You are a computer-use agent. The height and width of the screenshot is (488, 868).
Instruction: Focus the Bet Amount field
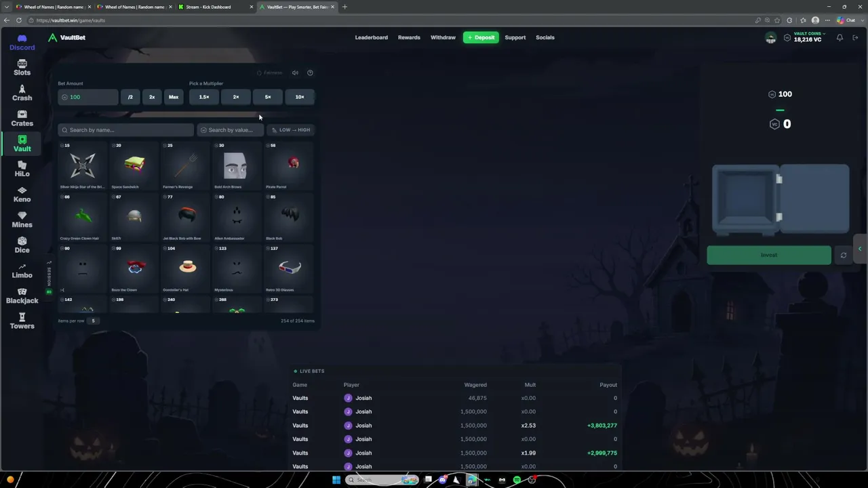click(88, 97)
